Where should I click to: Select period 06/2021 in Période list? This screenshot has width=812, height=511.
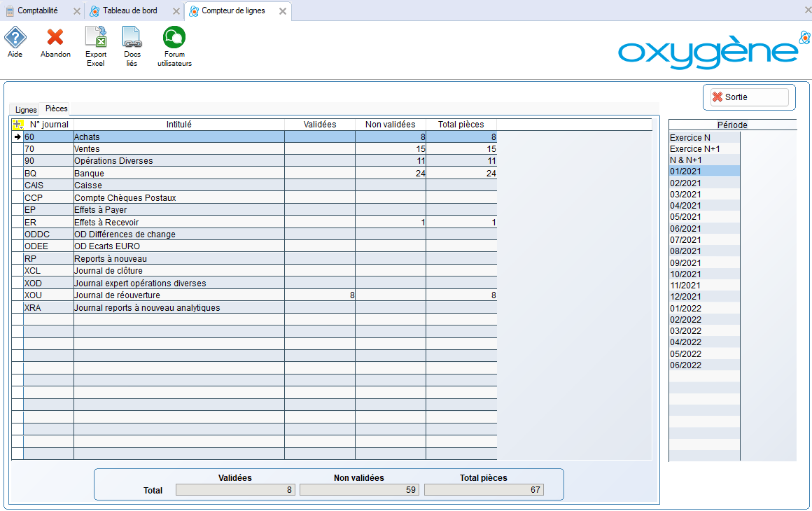pos(685,228)
